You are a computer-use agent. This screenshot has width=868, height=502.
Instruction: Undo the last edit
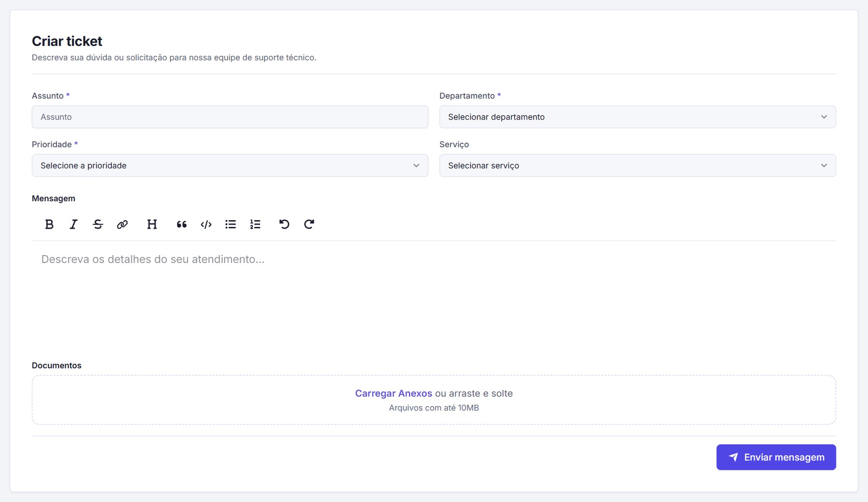[285, 224]
